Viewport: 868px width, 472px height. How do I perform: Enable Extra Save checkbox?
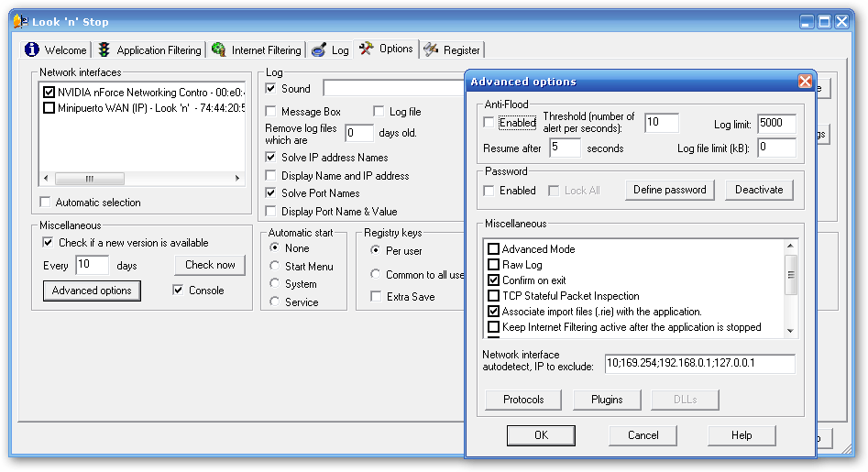point(376,297)
